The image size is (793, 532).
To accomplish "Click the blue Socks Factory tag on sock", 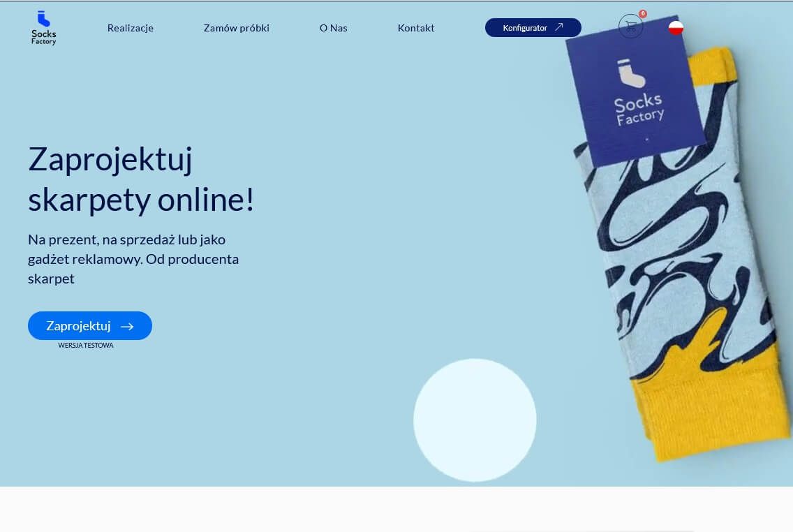I will (636, 96).
